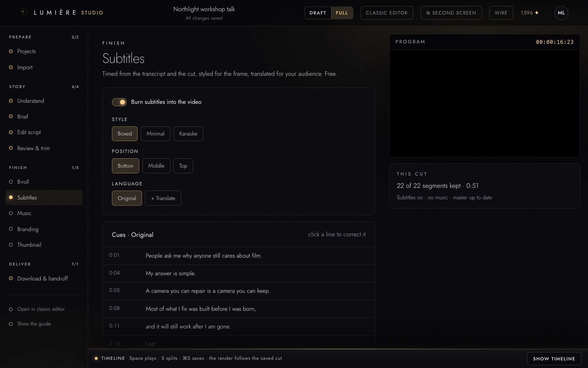Add a language with + Translate

(163, 198)
